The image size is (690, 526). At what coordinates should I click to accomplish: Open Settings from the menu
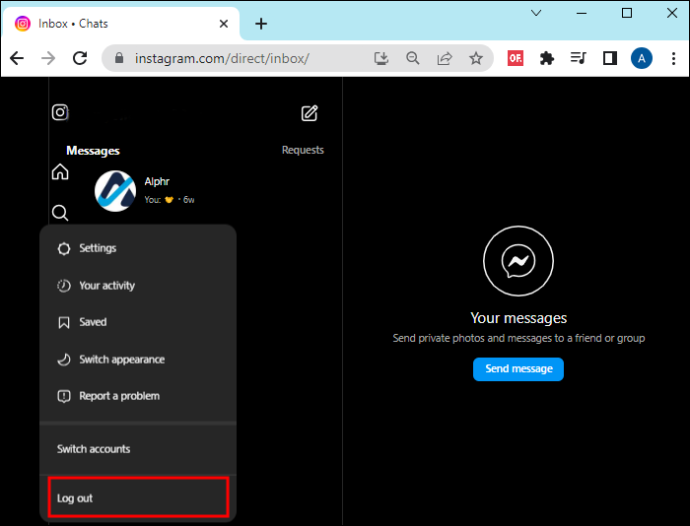[x=138, y=248]
